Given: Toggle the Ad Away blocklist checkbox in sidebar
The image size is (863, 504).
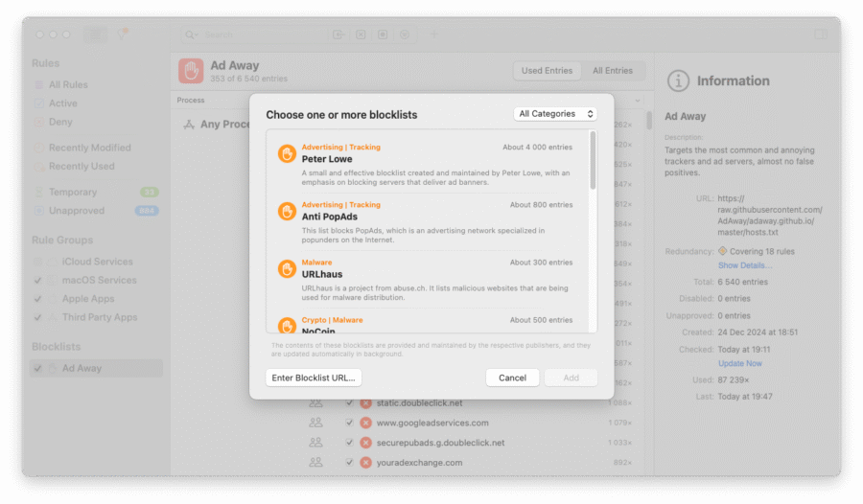Looking at the screenshot, I should 37,368.
